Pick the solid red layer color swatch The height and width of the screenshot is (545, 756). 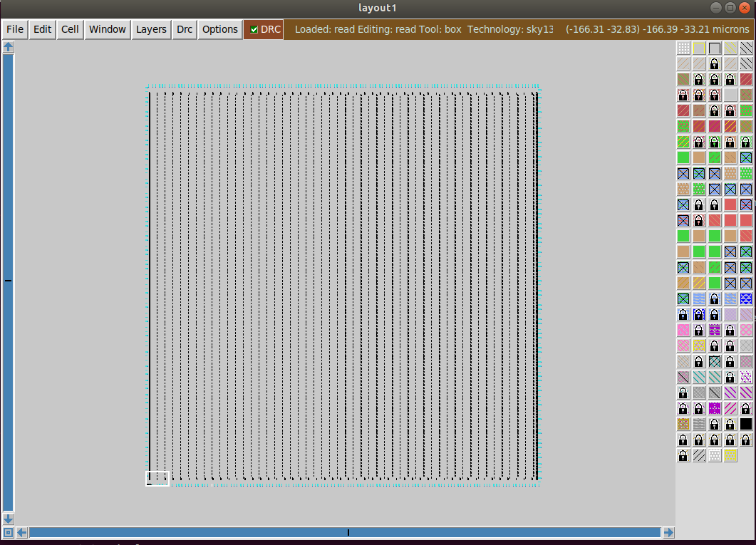pos(730,205)
